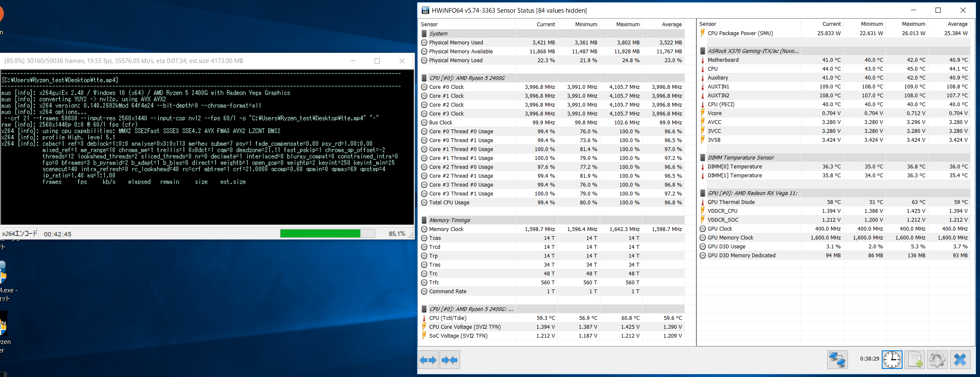This screenshot has width=980, height=377.
Task: Select the CPU (PECI) row
Action: [834, 104]
